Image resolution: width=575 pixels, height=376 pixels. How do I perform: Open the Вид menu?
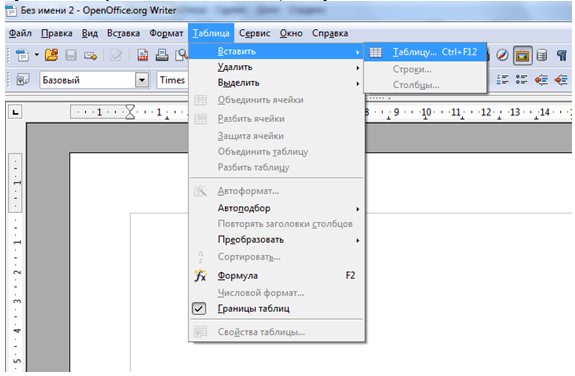tap(89, 33)
